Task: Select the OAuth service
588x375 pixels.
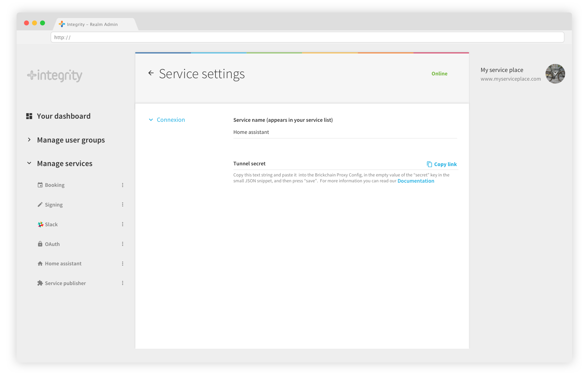Action: pyautogui.click(x=52, y=244)
